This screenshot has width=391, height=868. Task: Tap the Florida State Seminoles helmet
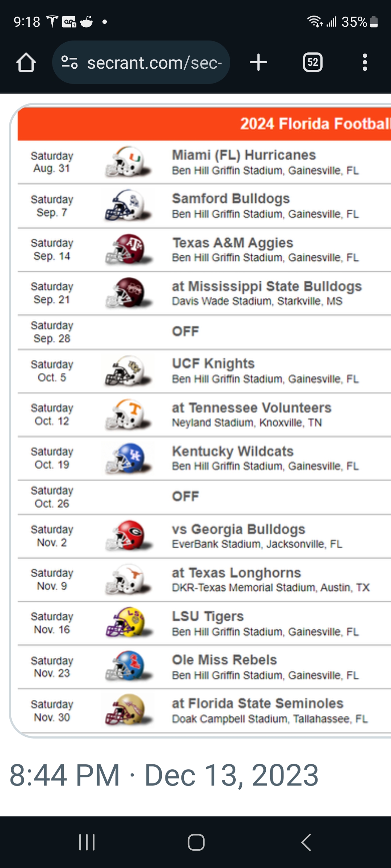click(128, 710)
